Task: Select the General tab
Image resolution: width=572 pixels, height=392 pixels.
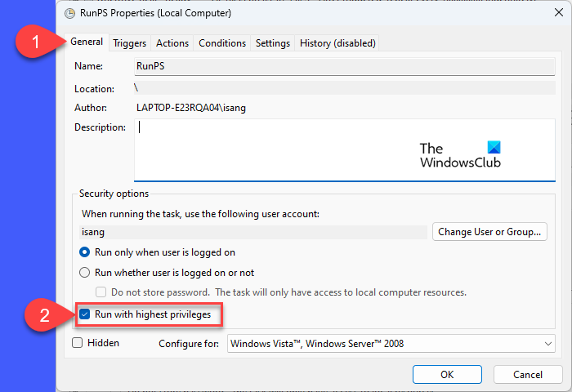Action: (x=87, y=42)
